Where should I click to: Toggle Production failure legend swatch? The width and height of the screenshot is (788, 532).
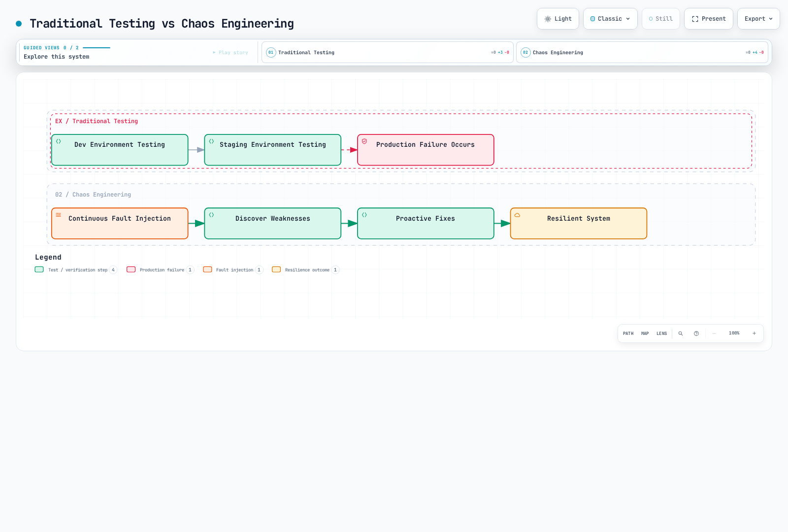pos(131,269)
